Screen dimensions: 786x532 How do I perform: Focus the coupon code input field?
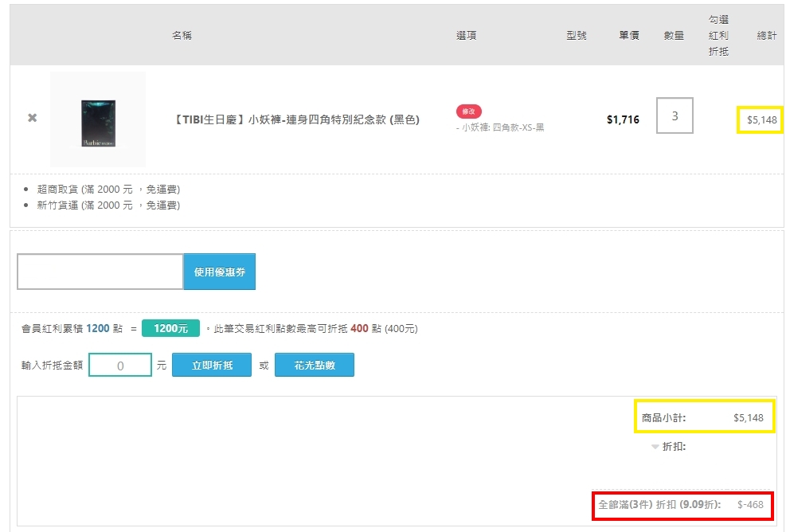coord(100,272)
